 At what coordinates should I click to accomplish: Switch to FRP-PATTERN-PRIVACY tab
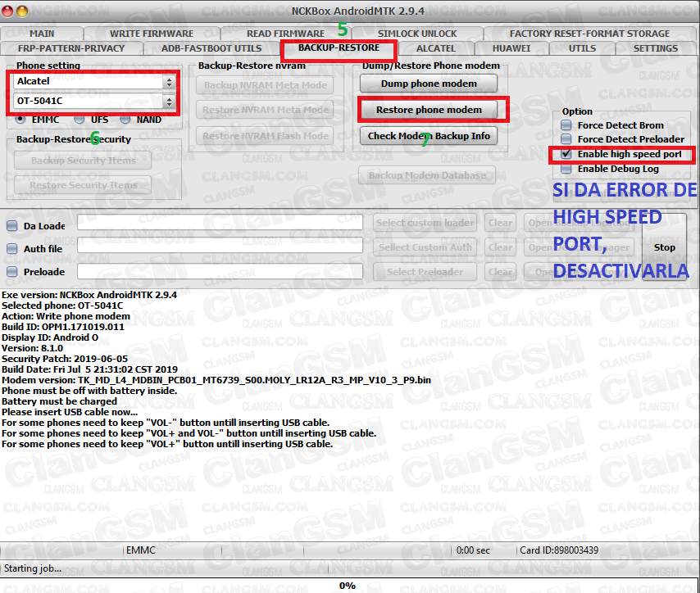point(71,48)
